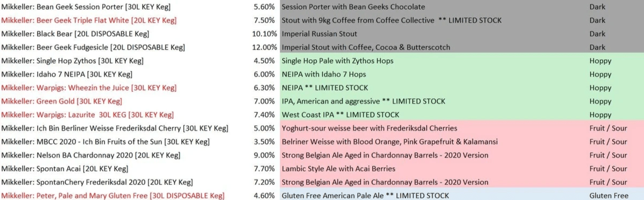Select the Warpigs Wheezin the Juice cell
Screen dimensions: 644x200
pyautogui.click(x=89, y=88)
